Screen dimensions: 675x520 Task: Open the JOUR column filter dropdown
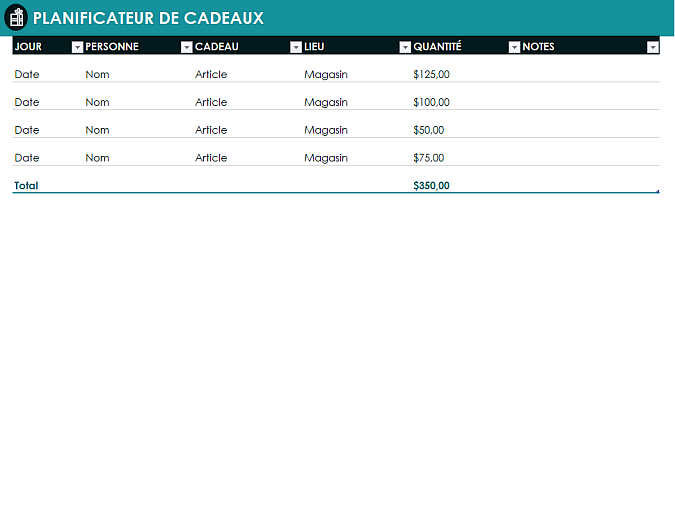click(x=77, y=47)
